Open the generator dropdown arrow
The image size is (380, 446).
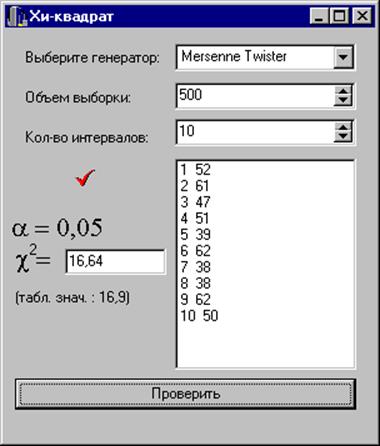(x=343, y=57)
